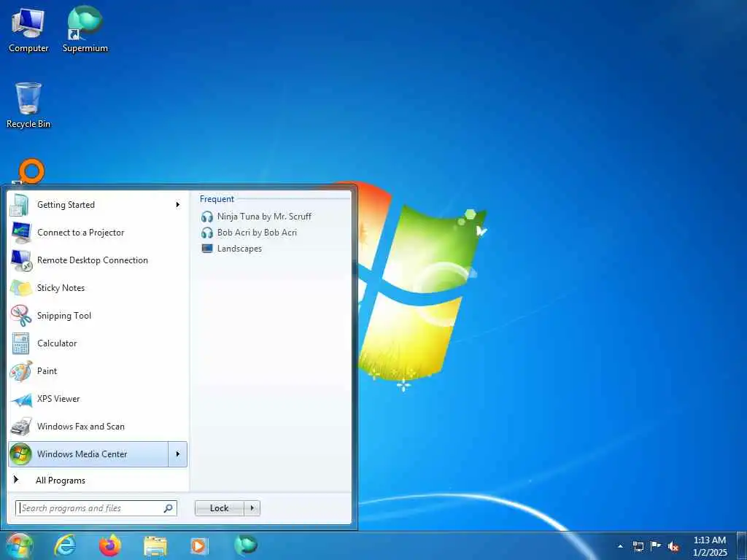
Task: Expand the Windows Media Center jump list arrow
Action: click(178, 454)
